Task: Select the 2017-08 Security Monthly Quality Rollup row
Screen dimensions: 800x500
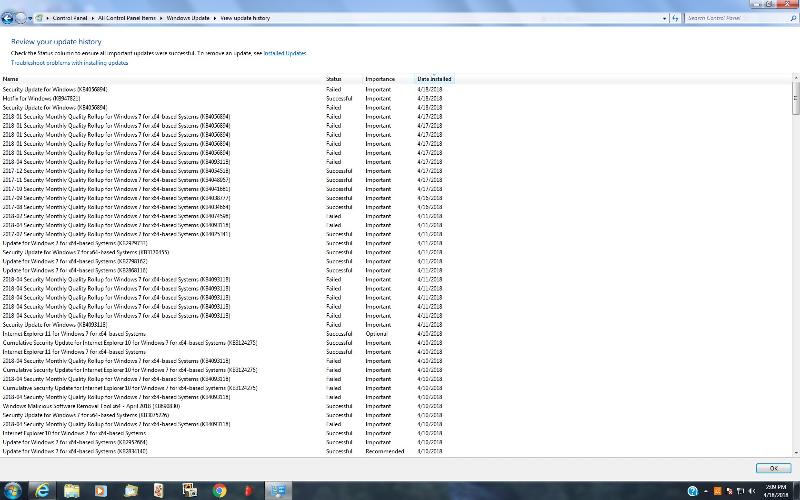Action: pos(222,207)
